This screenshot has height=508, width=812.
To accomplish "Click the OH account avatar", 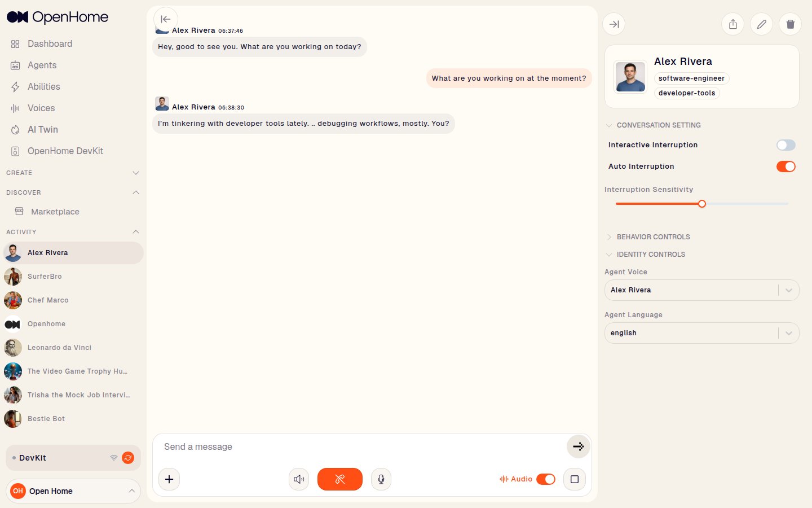I will tap(18, 491).
